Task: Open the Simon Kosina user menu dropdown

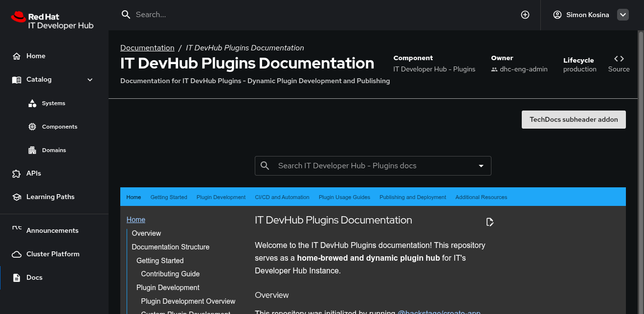Action: pos(623,15)
